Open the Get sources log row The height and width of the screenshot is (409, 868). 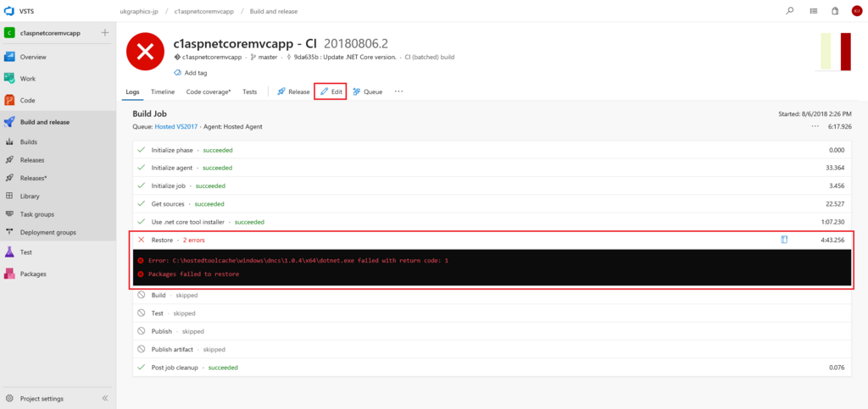[492, 204]
